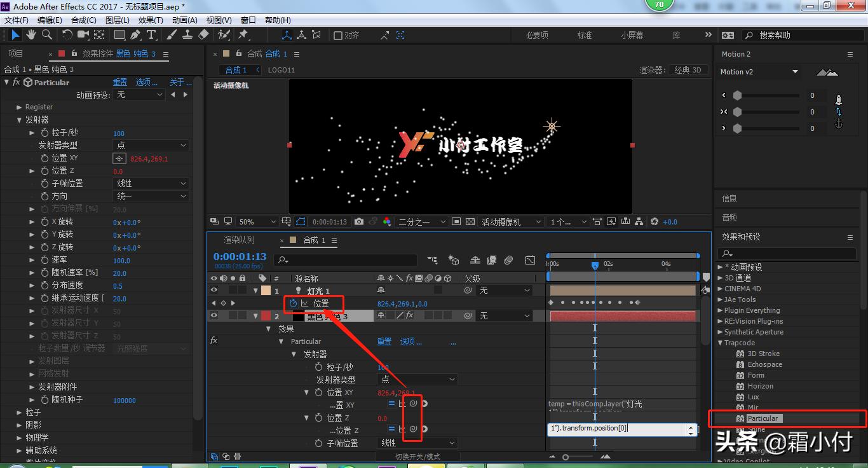Change the 50% magnification dropdown

(254, 221)
